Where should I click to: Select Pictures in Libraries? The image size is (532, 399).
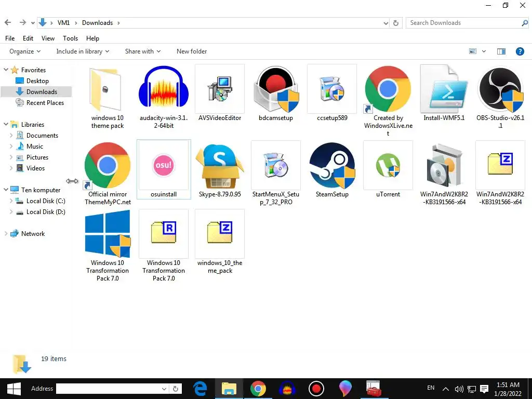[x=32, y=157]
